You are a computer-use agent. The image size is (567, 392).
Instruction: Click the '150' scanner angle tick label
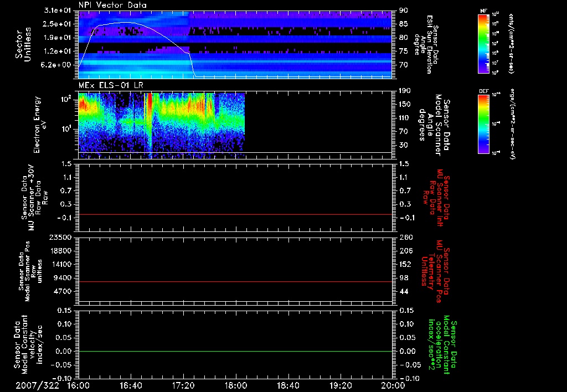[404, 104]
